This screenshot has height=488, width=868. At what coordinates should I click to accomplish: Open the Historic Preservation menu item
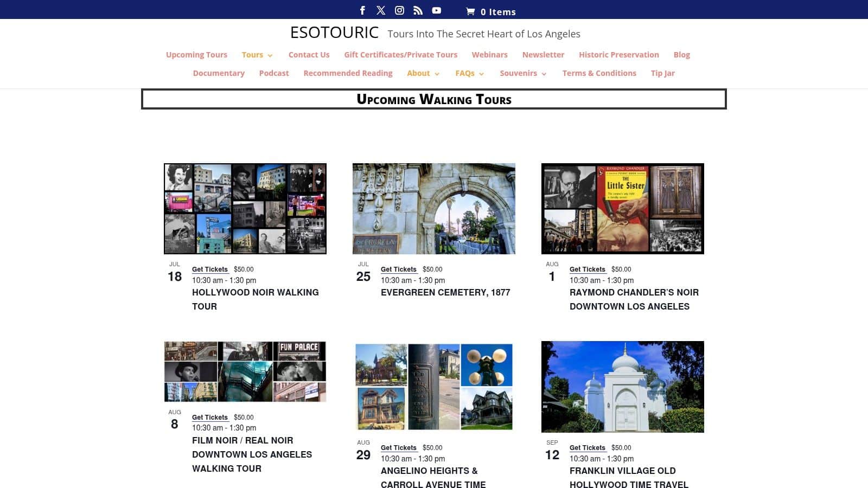coord(618,55)
